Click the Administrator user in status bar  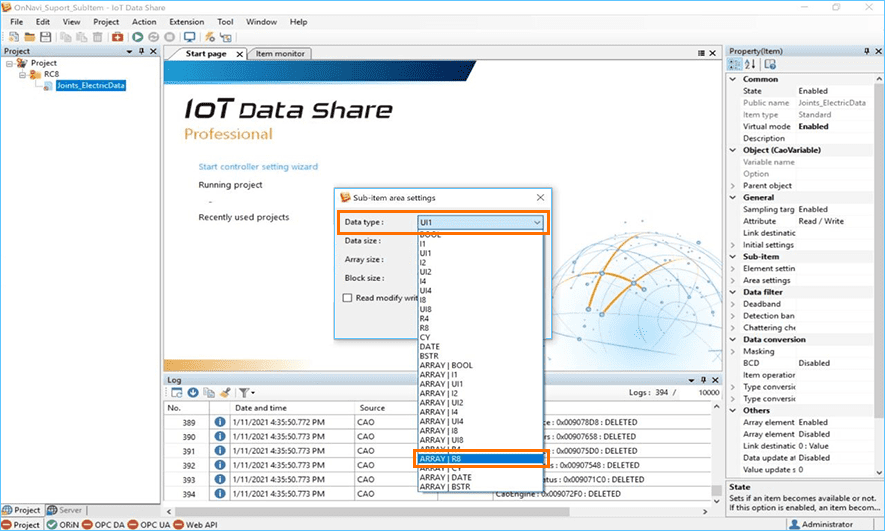pos(821,525)
